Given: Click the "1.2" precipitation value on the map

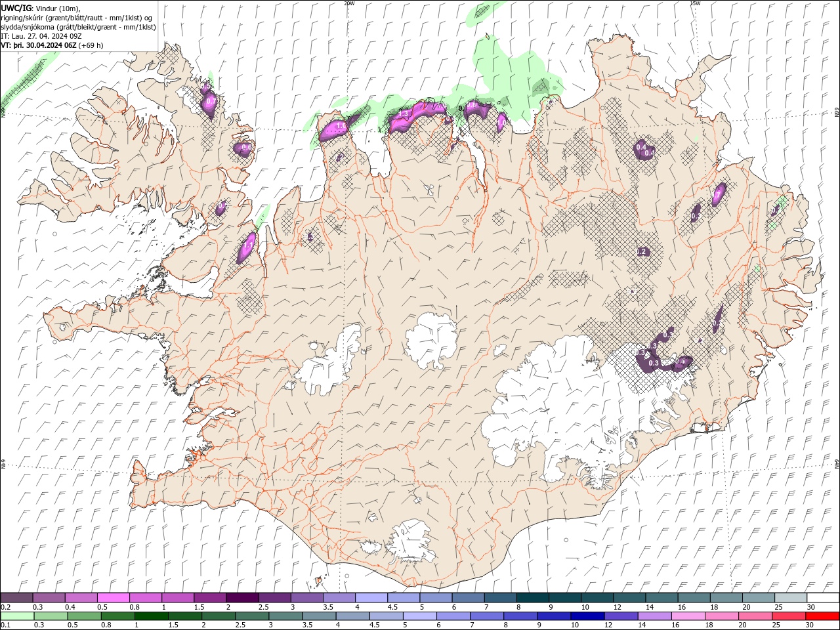Looking at the screenshot, I should point(642,252).
